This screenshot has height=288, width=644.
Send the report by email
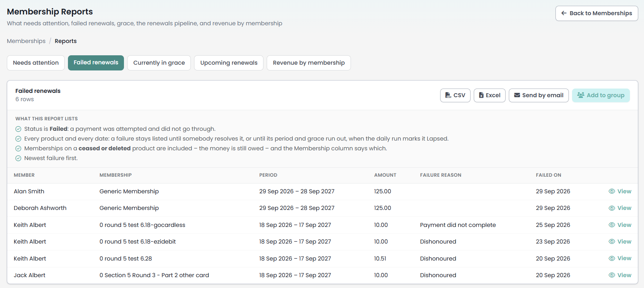(x=539, y=95)
